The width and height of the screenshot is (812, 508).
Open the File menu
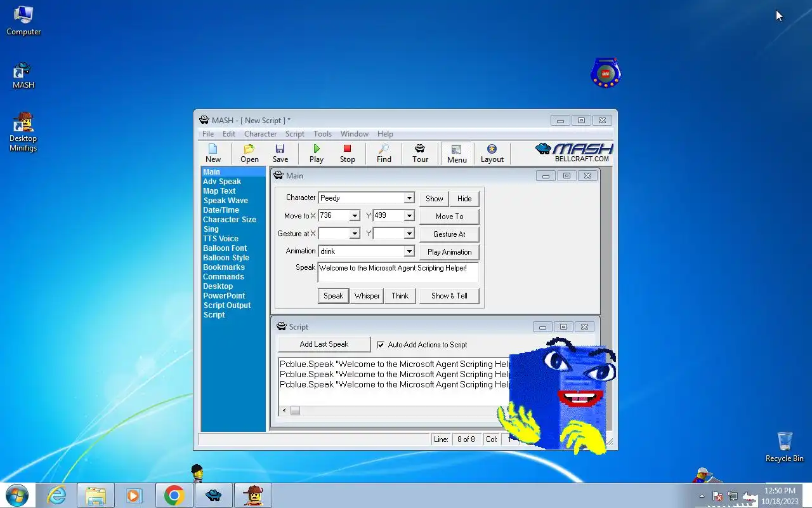pos(208,134)
